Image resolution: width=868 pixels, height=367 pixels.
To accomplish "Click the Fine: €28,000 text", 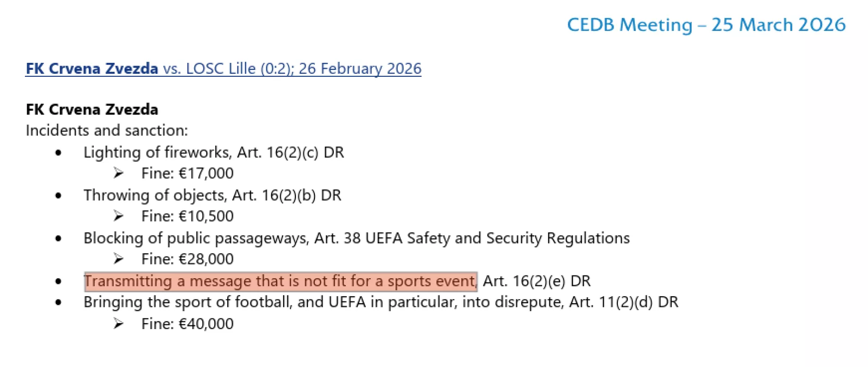I will click(187, 259).
